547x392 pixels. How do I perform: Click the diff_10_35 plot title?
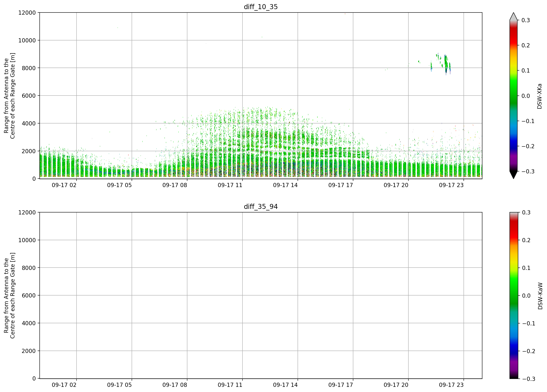coord(261,7)
